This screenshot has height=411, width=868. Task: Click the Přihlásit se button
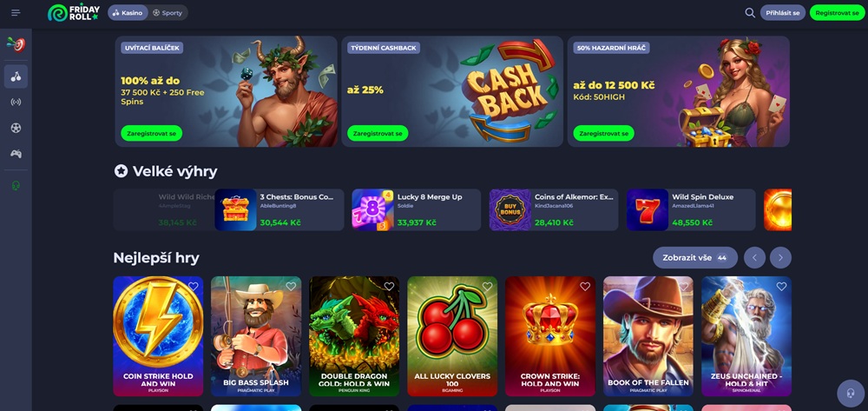pos(783,13)
